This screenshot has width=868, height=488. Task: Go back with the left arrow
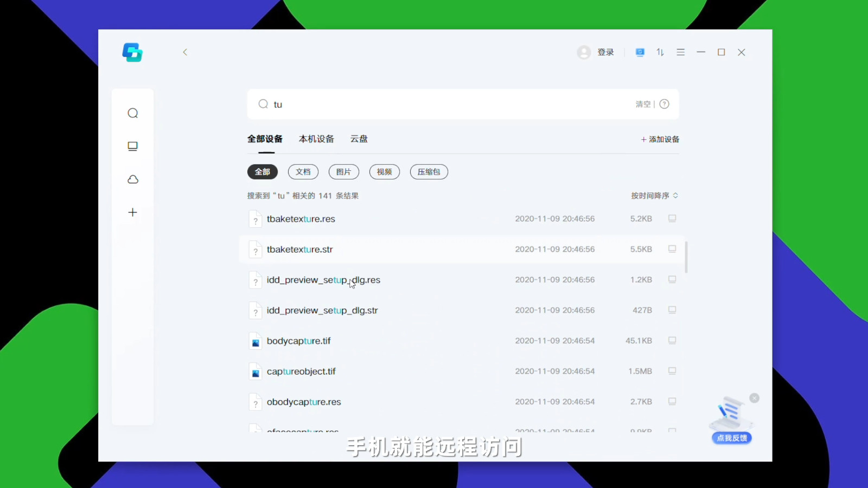pyautogui.click(x=185, y=52)
